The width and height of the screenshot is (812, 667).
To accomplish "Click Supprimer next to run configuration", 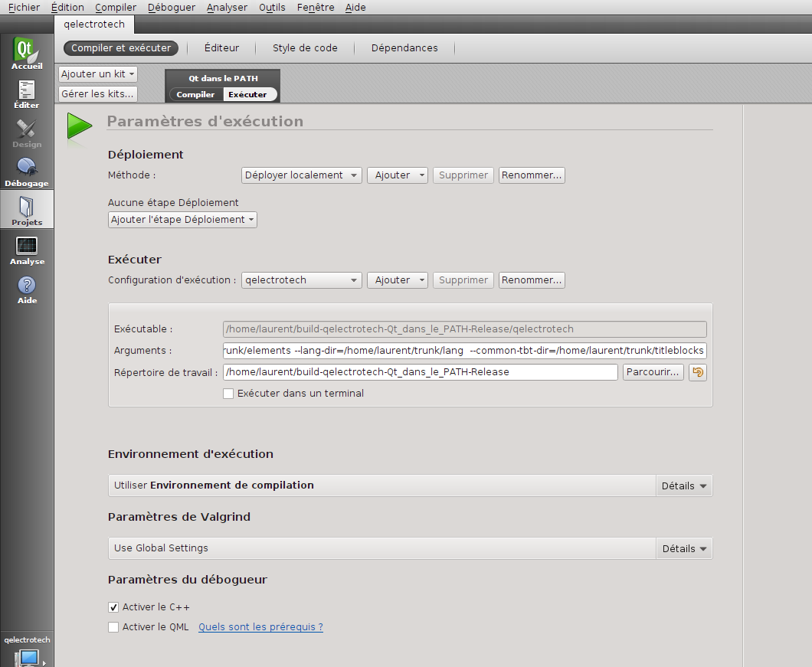I will click(463, 280).
